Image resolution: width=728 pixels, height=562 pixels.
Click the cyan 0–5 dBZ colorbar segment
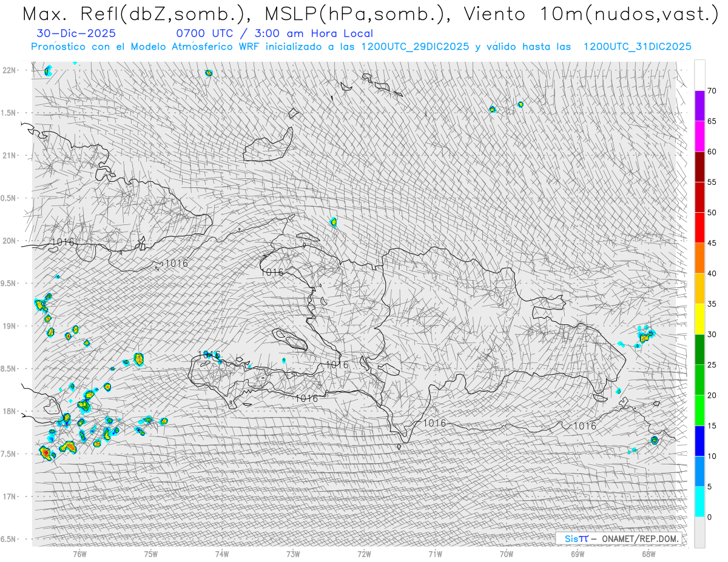pyautogui.click(x=699, y=502)
